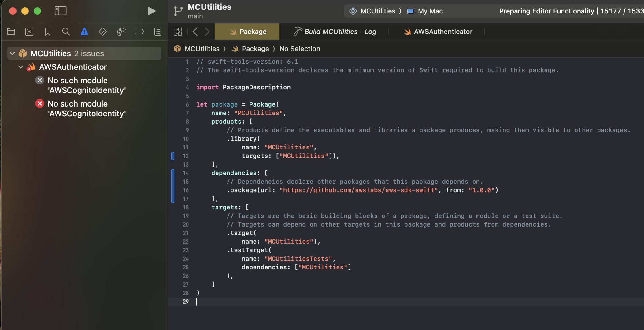This screenshot has width=644, height=330.
Task: Select the red No such module error
Action: click(x=87, y=108)
